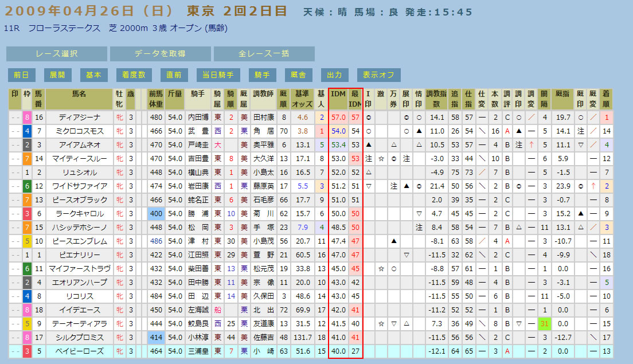Click frame number 3 badge for ベイビーローズ
Viewport: 633px width, 364px height.
coord(27,351)
